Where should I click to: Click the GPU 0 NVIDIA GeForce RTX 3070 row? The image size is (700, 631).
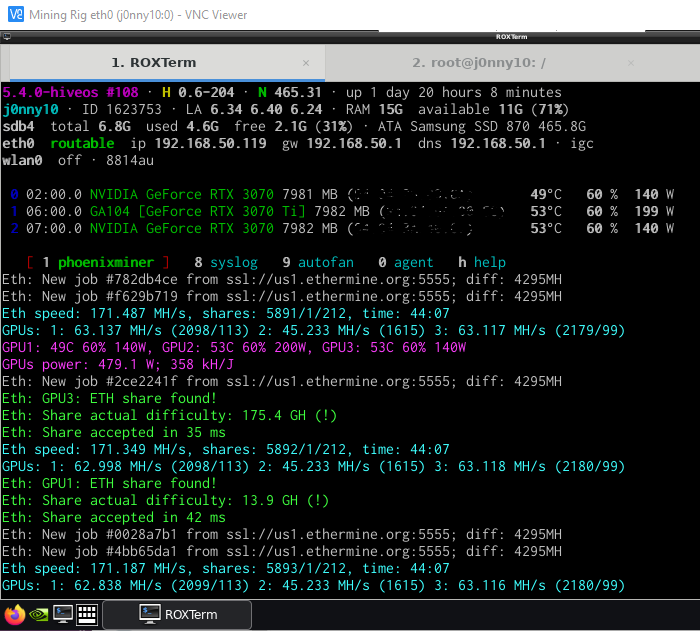tap(180, 194)
